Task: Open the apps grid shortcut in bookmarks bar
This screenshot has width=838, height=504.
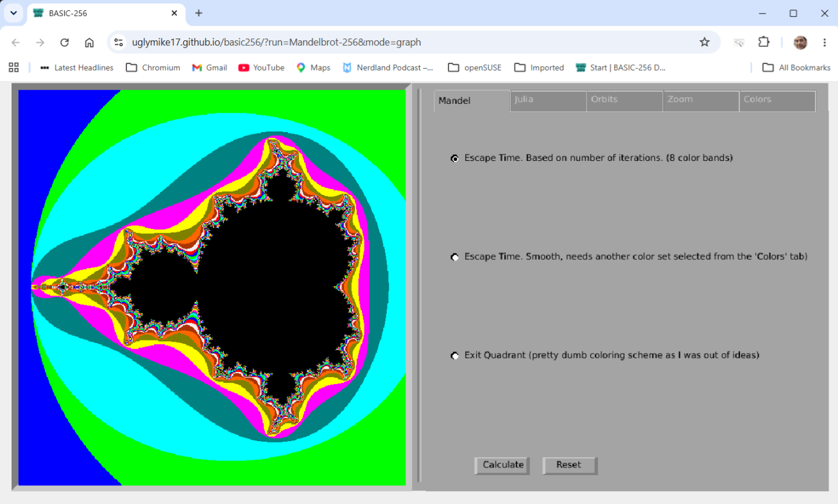Action: click(x=14, y=67)
